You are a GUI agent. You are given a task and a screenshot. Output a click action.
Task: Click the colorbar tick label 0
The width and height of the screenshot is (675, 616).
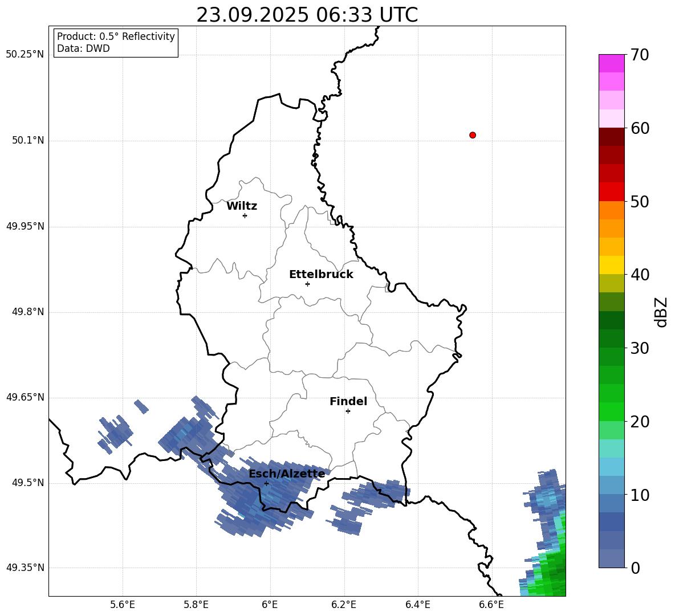[x=635, y=568]
